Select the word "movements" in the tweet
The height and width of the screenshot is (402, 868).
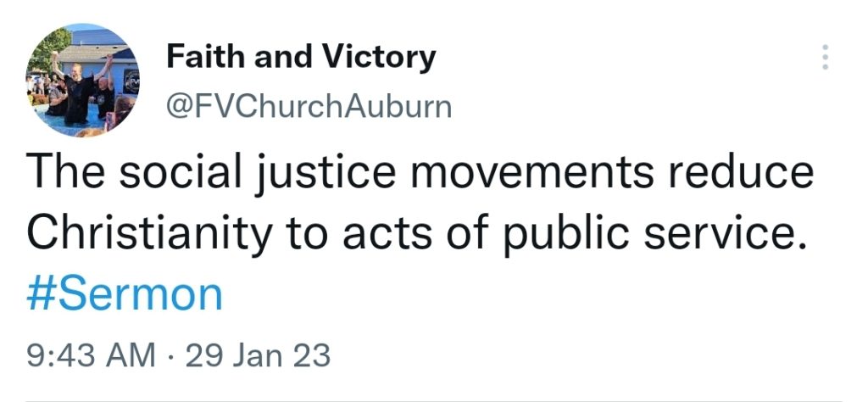pos(532,173)
